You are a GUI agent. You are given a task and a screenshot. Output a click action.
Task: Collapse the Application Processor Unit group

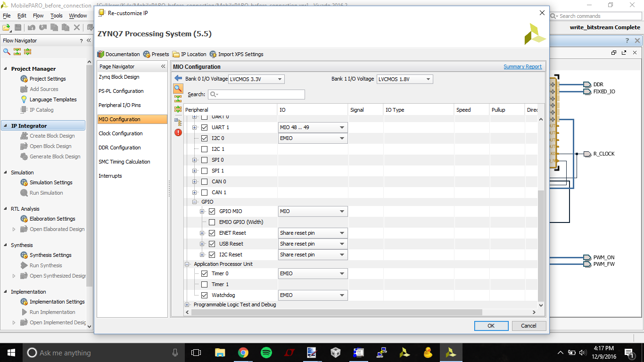187,264
